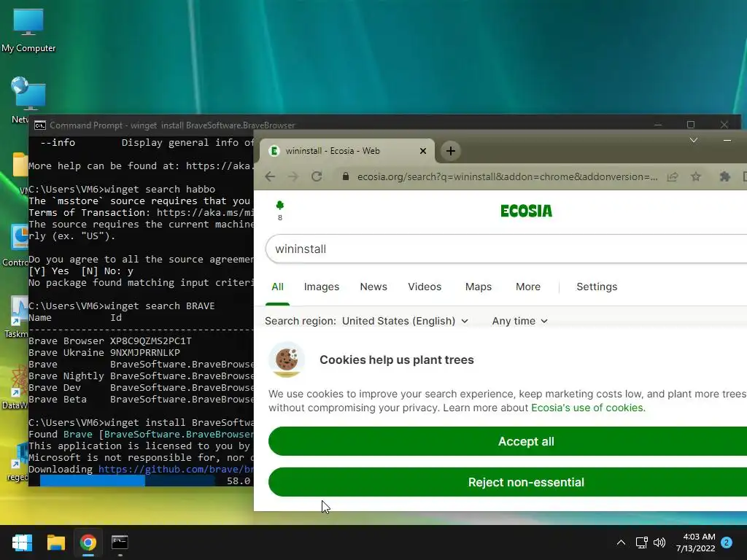Open the regedit desktop shortcut
Image resolution: width=747 pixels, height=560 pixels.
(x=19, y=459)
